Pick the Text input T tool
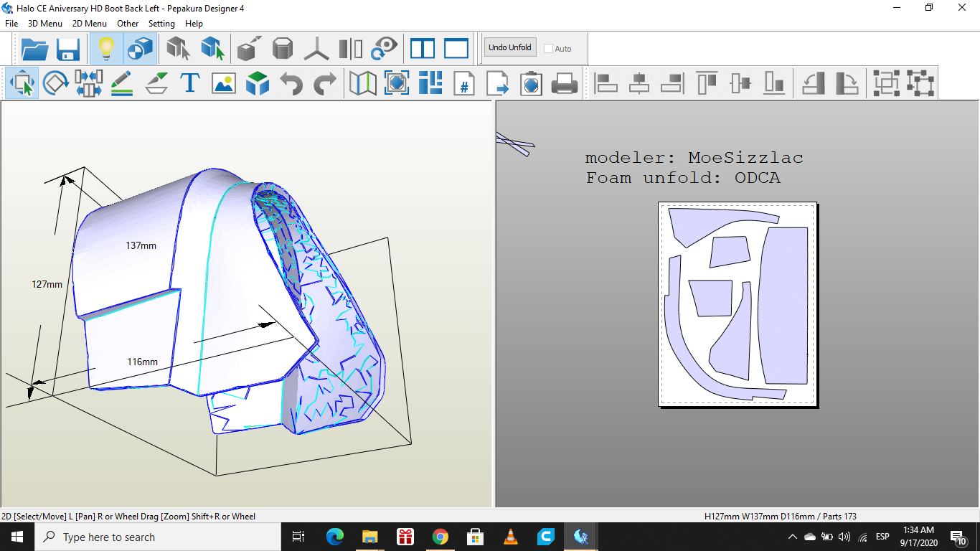The width and height of the screenshot is (980, 551). (x=189, y=83)
